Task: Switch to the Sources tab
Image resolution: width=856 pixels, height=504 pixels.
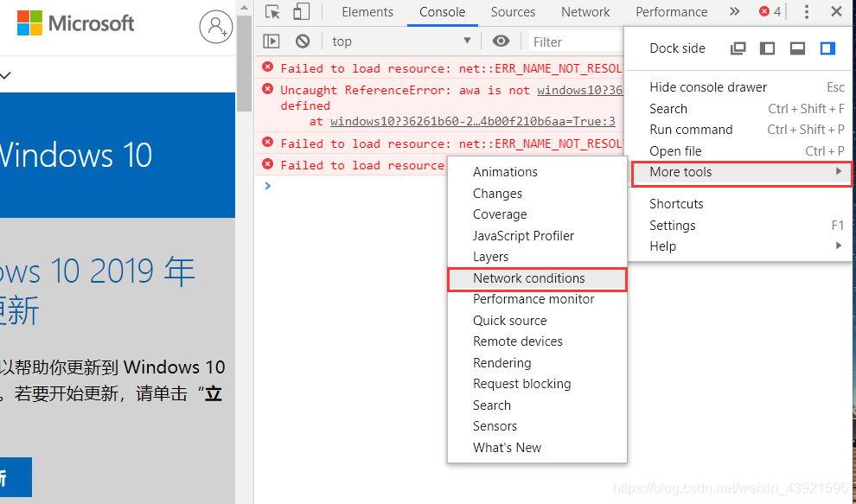Action: coord(513,12)
